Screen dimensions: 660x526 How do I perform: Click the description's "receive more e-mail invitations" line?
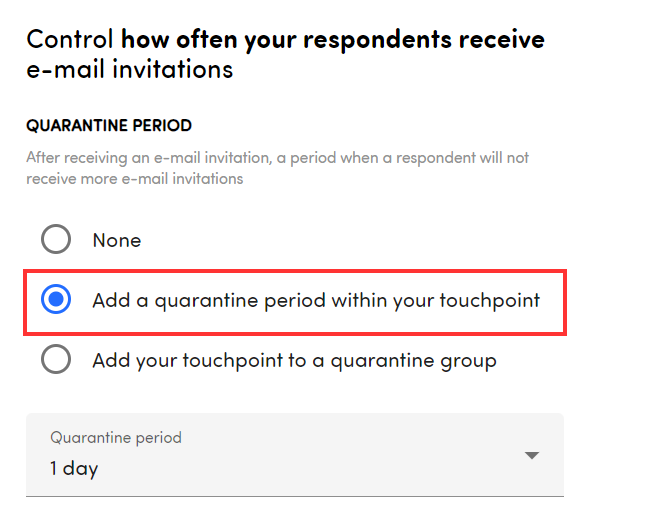coord(135,179)
